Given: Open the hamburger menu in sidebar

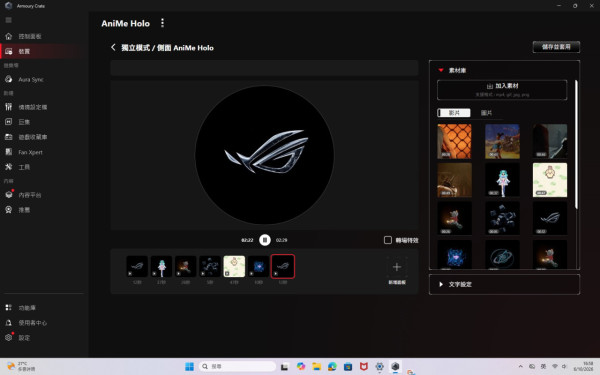Looking at the screenshot, I should pyautogui.click(x=8, y=20).
